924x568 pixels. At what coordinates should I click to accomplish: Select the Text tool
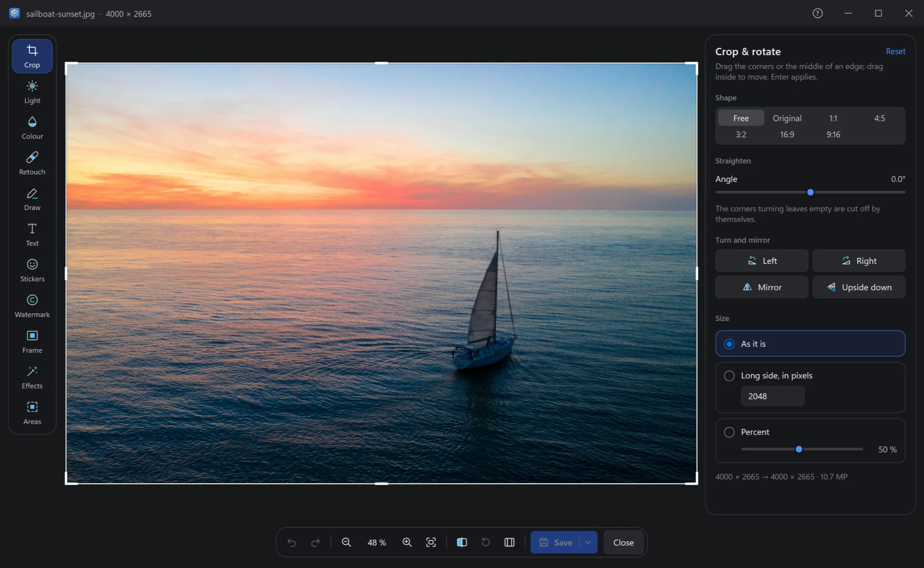click(32, 235)
